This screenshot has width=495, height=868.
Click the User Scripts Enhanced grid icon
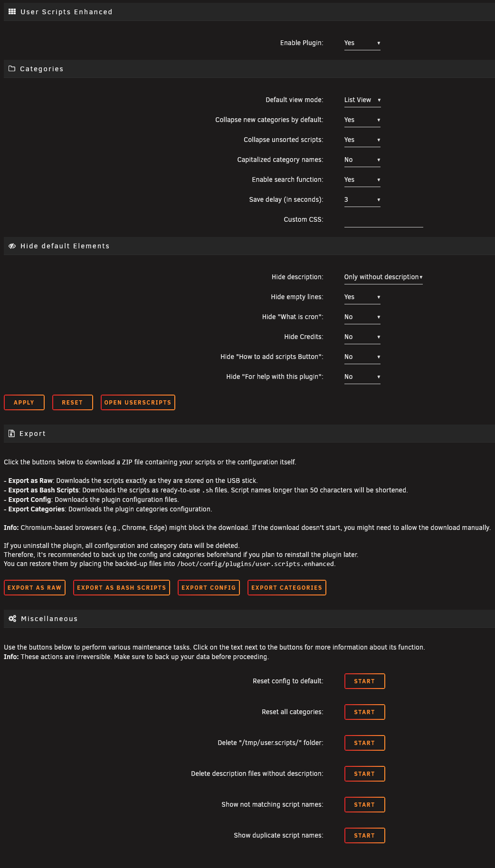[x=12, y=12]
